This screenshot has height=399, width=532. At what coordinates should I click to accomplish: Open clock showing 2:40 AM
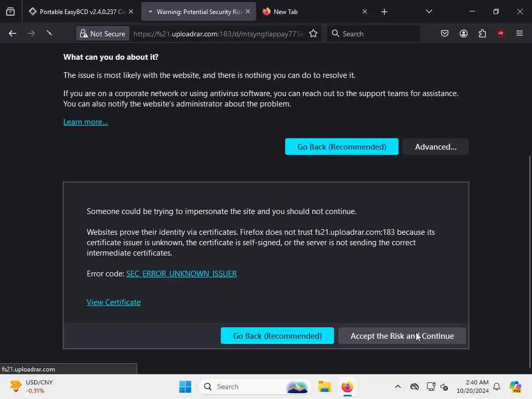point(472,387)
